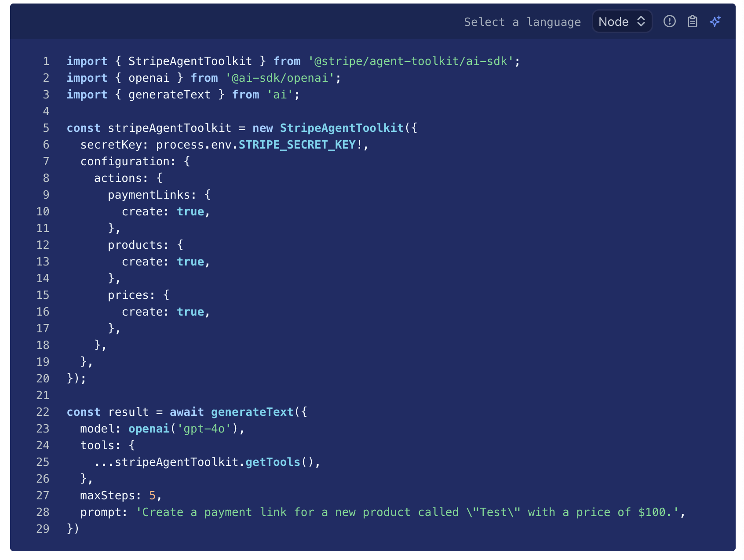The width and height of the screenshot is (744, 560).
Task: Click the '@ai-sdk/openai' string on line 2
Action: (280, 78)
